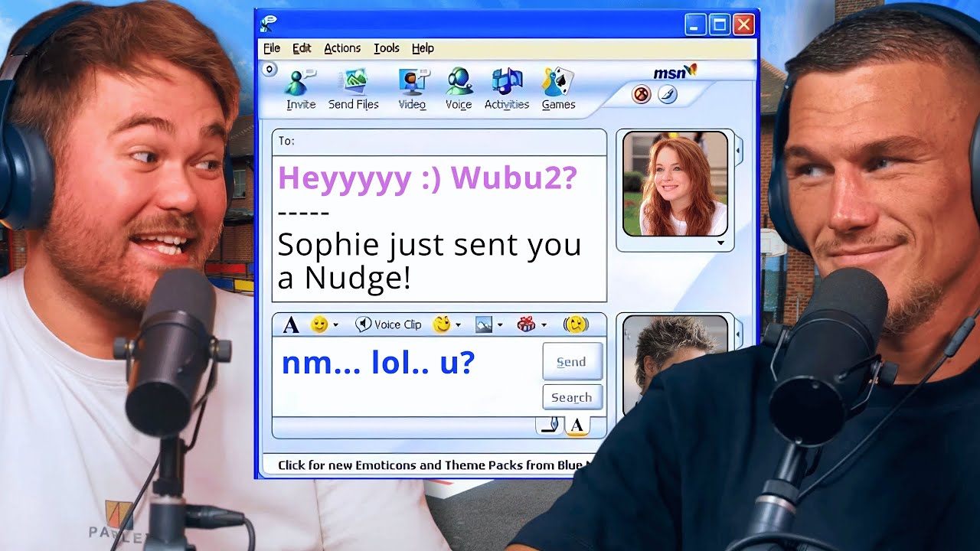Record a Voice Clip

point(388,324)
